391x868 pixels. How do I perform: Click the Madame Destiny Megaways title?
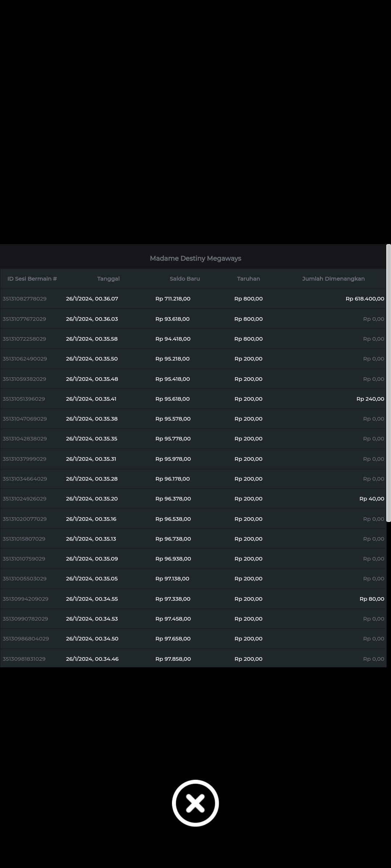[x=195, y=258]
